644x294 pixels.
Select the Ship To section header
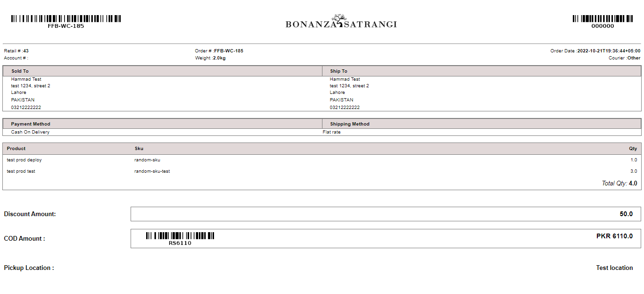339,71
